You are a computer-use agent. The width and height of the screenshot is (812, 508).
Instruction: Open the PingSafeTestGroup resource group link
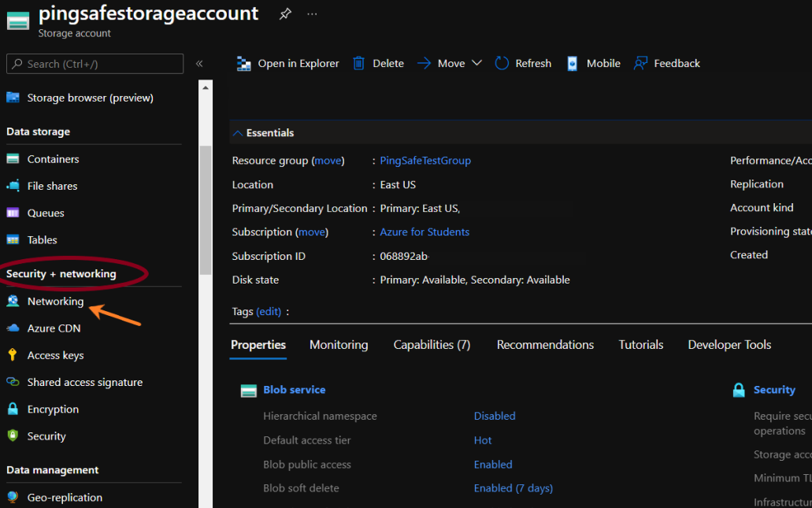(425, 161)
